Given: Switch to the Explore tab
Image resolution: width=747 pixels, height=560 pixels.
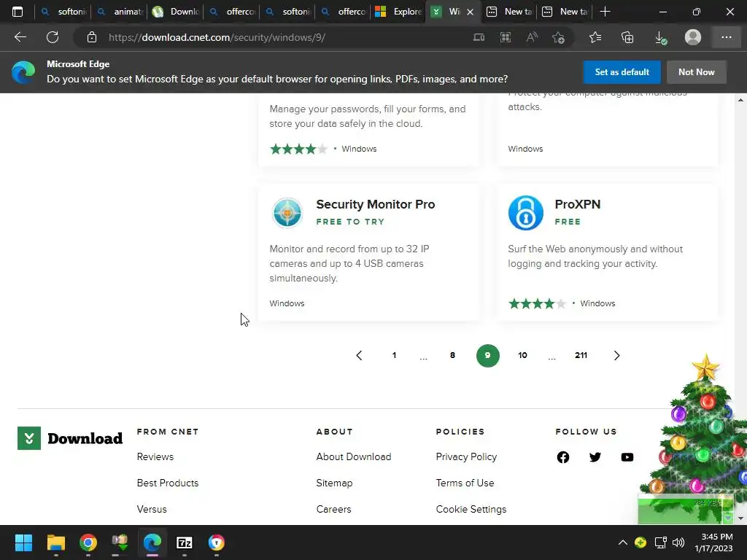Looking at the screenshot, I should [399, 12].
